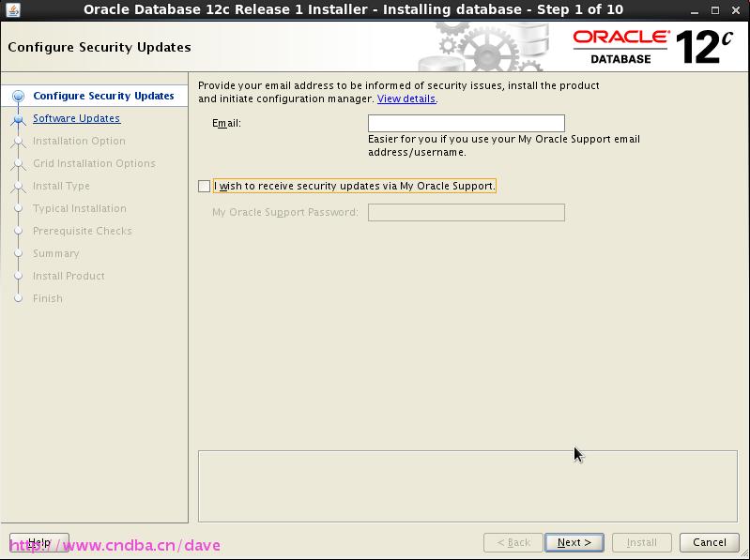750x560 pixels.
Task: Open the View details link
Action: pyautogui.click(x=406, y=98)
